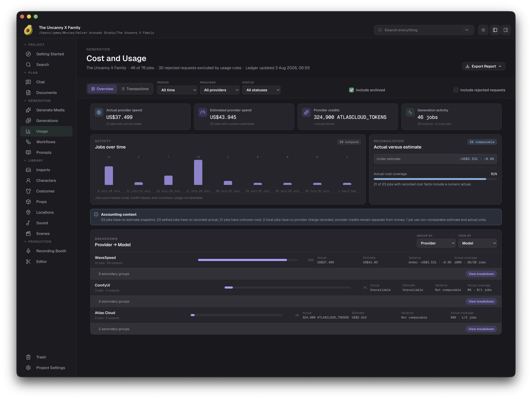This screenshot has height=399, width=532.
Task: Click the 20 comparable badge
Action: (x=482, y=142)
